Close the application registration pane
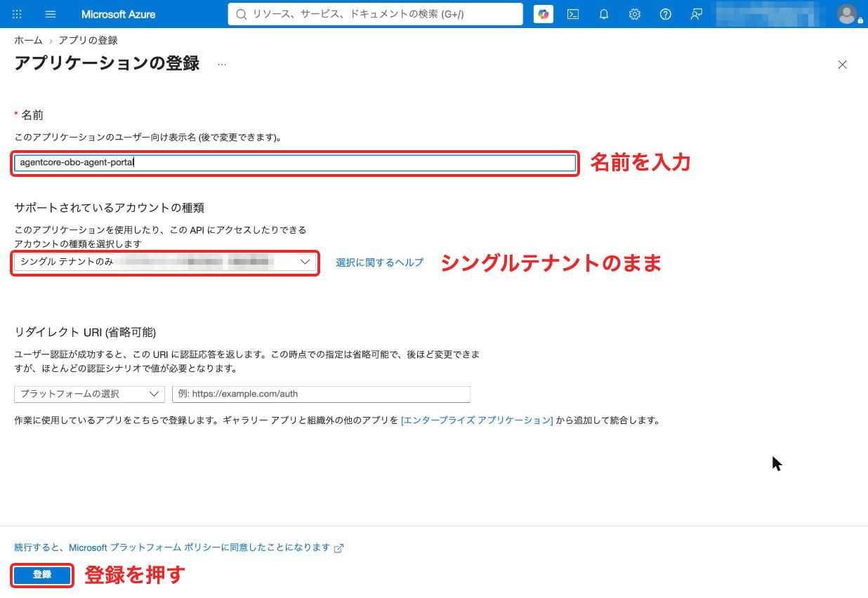868x598 pixels. (x=843, y=65)
